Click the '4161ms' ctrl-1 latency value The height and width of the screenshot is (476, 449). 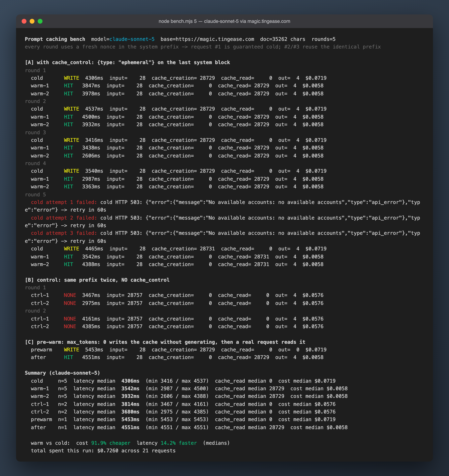91,319
